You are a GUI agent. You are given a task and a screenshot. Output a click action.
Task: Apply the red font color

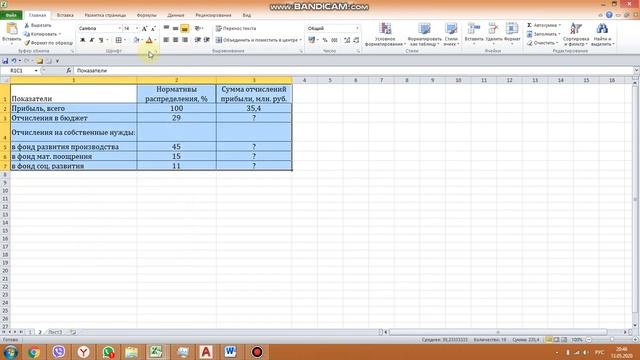point(149,40)
